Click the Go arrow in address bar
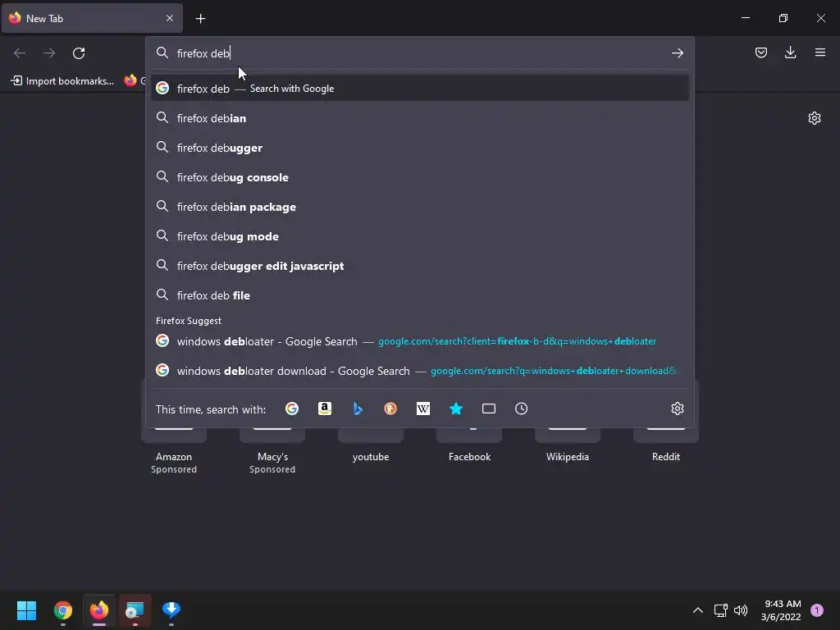 click(677, 53)
